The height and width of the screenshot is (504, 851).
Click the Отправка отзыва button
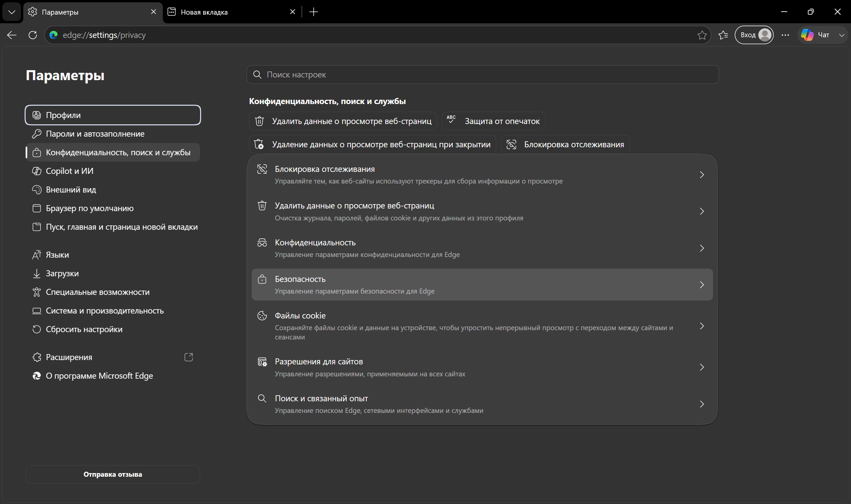click(113, 474)
